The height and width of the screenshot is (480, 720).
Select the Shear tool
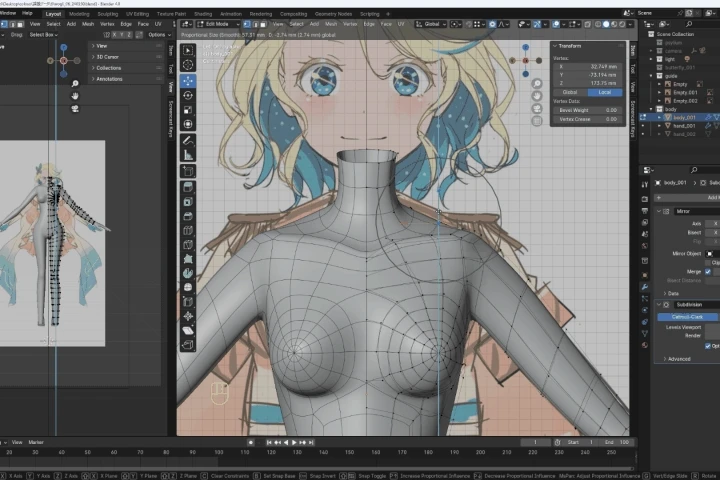(x=188, y=330)
